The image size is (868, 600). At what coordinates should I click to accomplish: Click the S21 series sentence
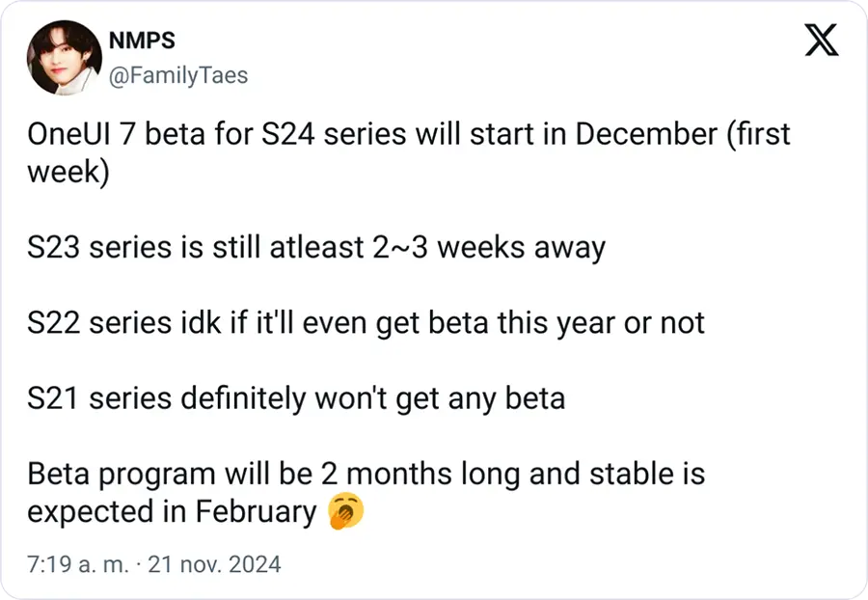pos(296,398)
